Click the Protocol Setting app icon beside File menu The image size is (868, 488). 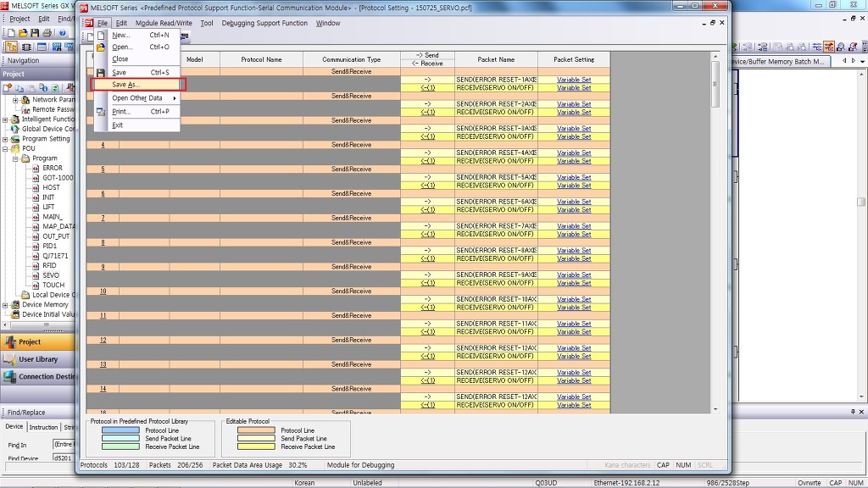pos(88,23)
